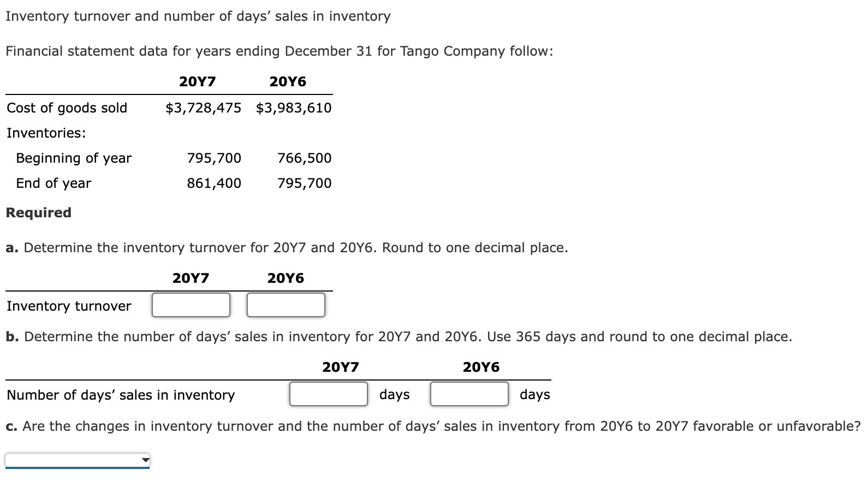Select the 20Y6 column header in the data table
The height and width of the screenshot is (487, 868).
point(288,81)
